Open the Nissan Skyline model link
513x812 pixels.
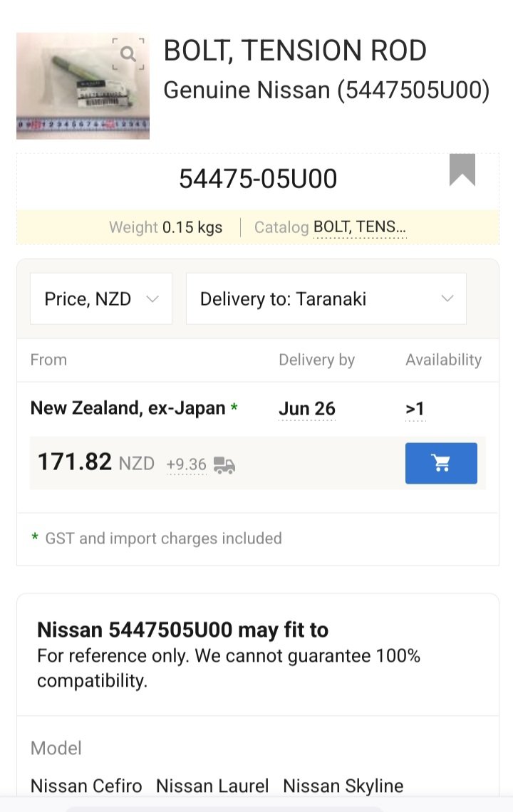point(343,786)
